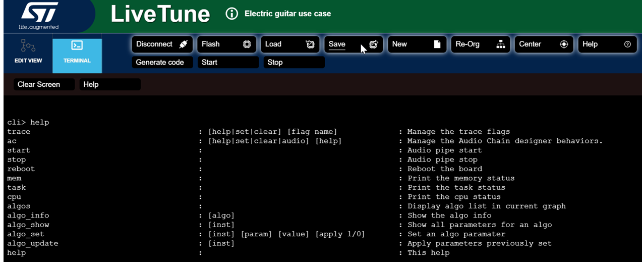Click the plug icon on Disconnect
The width and height of the screenshot is (644, 267).
click(x=184, y=44)
